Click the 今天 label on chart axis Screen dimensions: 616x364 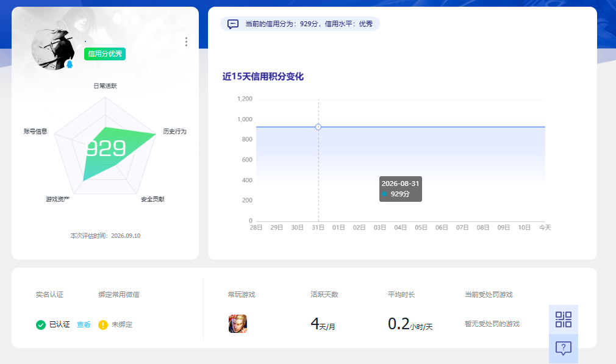pyautogui.click(x=545, y=227)
